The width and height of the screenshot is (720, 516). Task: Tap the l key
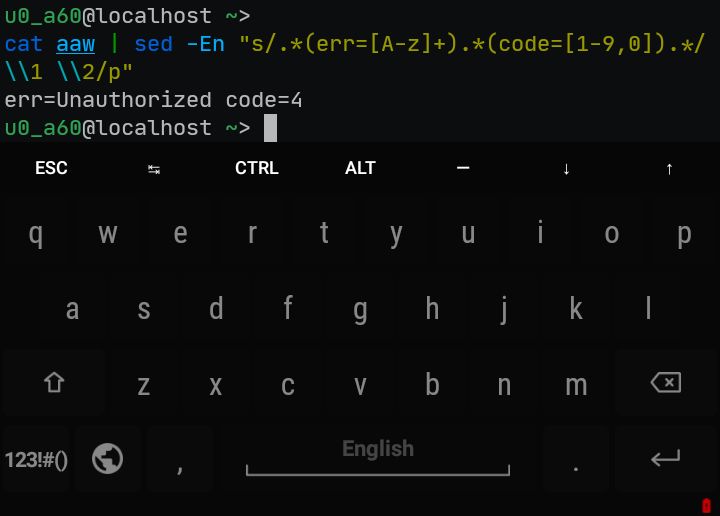click(648, 309)
